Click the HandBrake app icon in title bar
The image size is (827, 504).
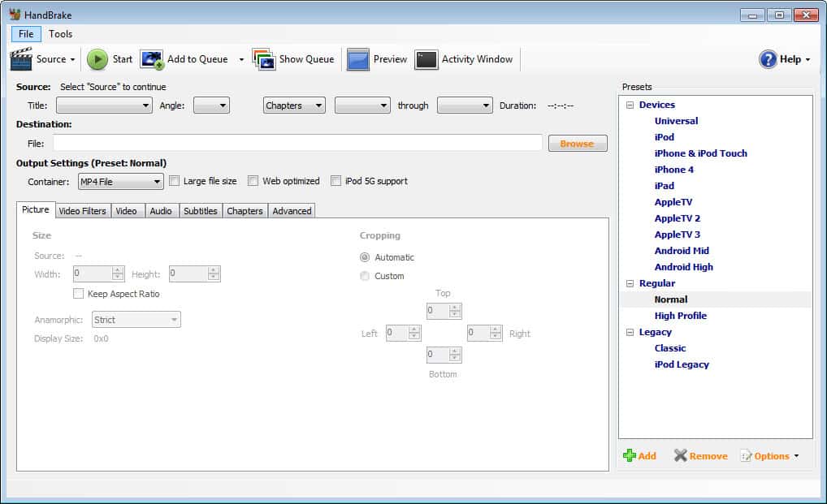pyautogui.click(x=15, y=15)
